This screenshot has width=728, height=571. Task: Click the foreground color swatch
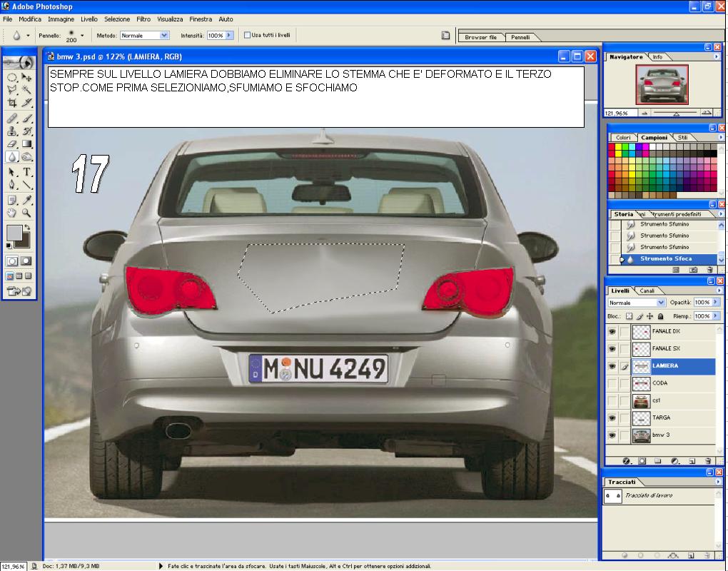tap(14, 233)
